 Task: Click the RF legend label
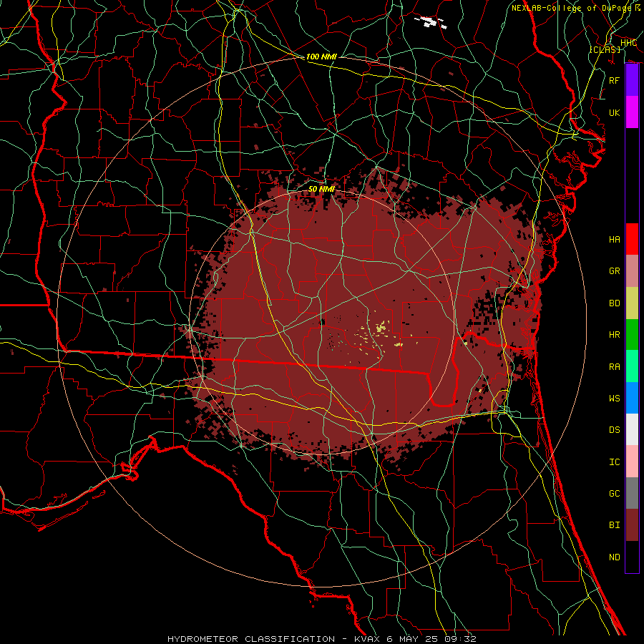click(615, 80)
